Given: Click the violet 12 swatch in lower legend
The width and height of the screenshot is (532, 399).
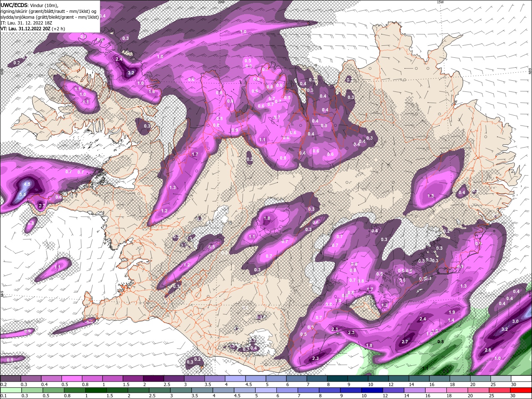Looking at the screenshot, I should pyautogui.click(x=394, y=390).
